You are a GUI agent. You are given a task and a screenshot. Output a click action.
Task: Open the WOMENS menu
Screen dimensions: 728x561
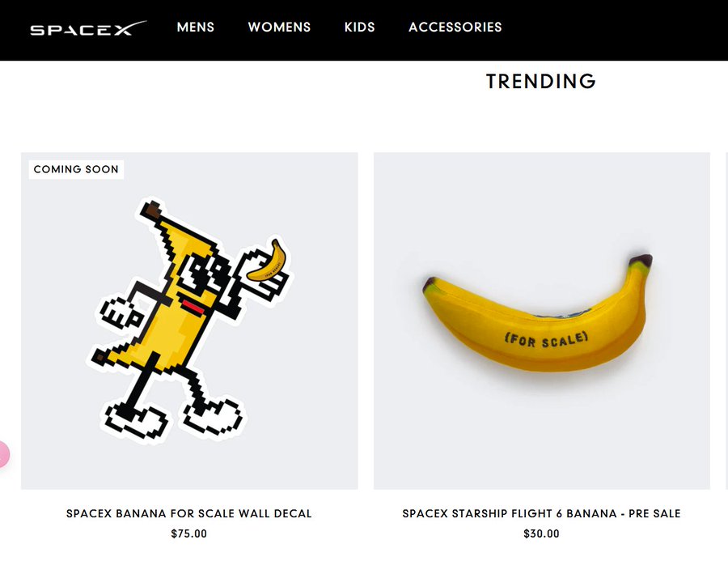[x=279, y=27]
